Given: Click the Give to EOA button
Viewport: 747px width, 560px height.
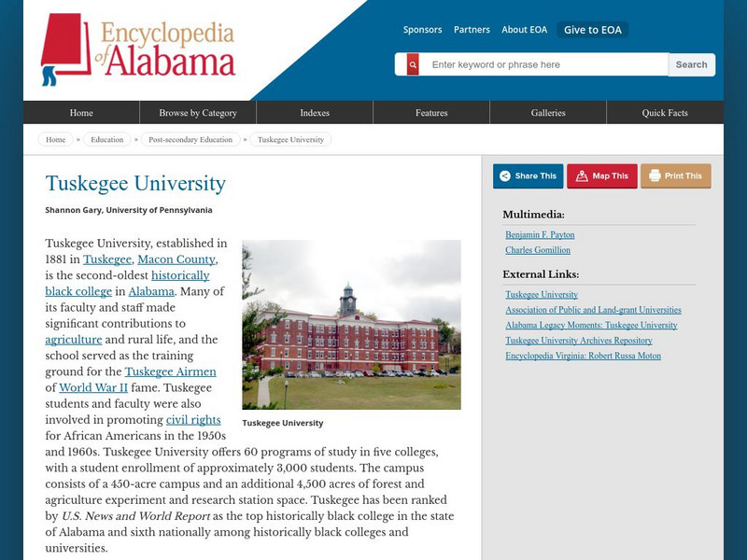Looking at the screenshot, I should click(x=589, y=29).
